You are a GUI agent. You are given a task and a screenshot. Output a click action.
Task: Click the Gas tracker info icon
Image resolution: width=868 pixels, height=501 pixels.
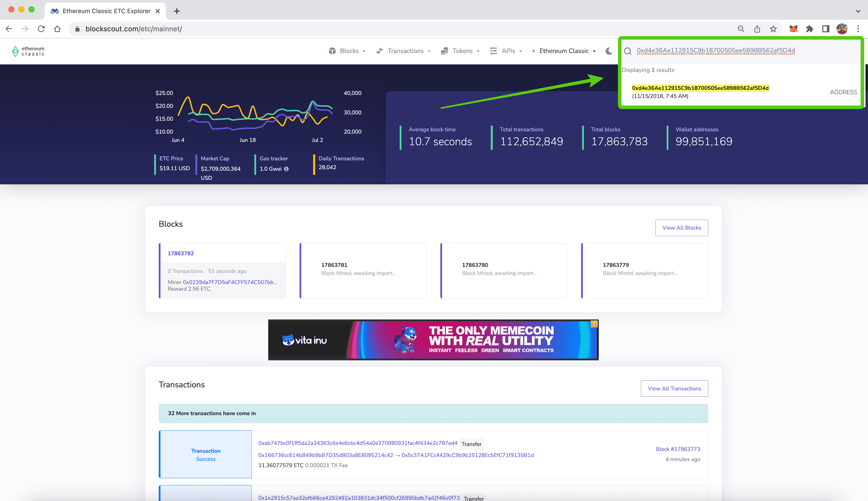286,169
